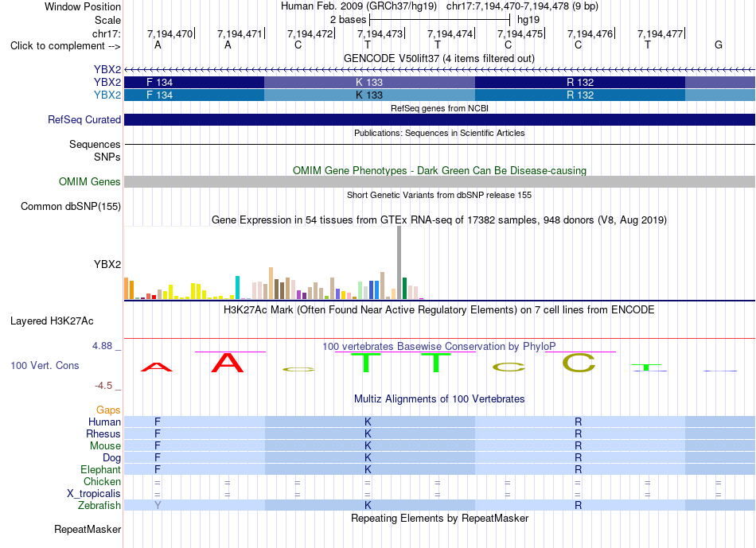Click the SNPs label under Sequences
Screen dimensions: 756x548
[107, 157]
